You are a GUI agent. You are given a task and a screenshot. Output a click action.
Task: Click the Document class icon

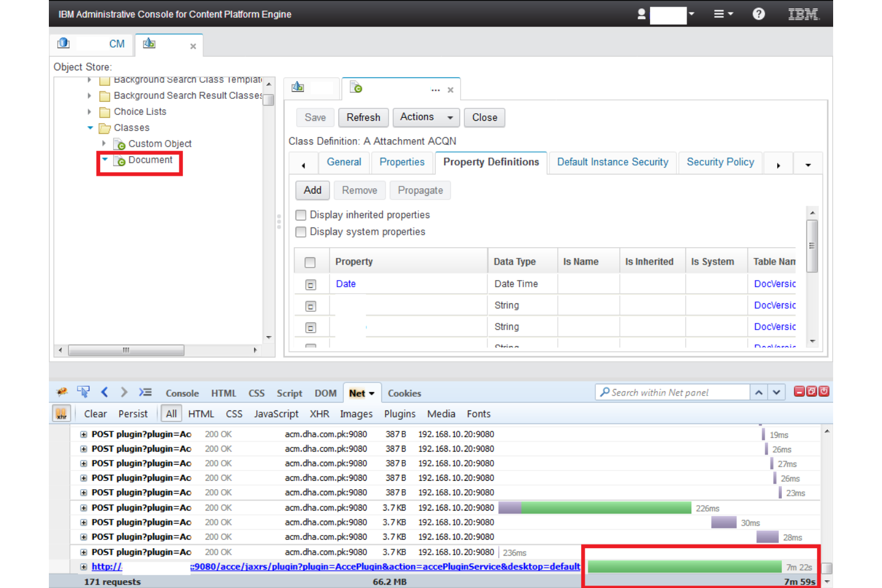pyautogui.click(x=119, y=160)
